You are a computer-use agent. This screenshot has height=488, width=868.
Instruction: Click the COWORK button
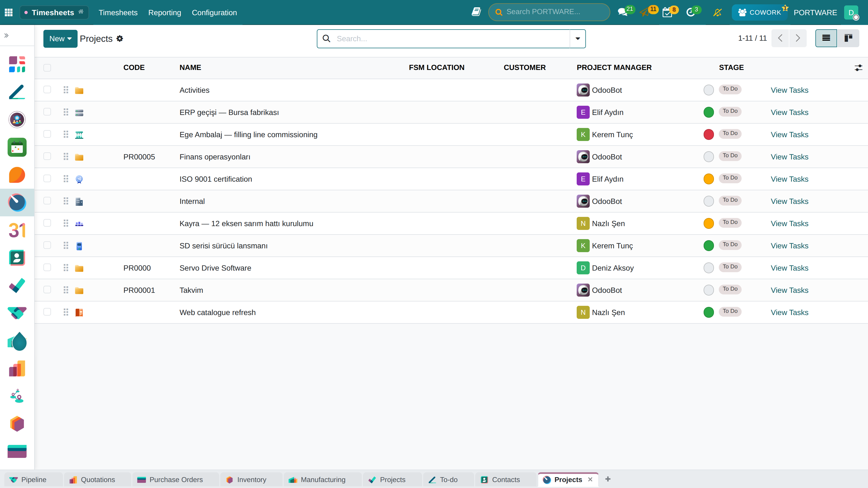[x=759, y=12]
